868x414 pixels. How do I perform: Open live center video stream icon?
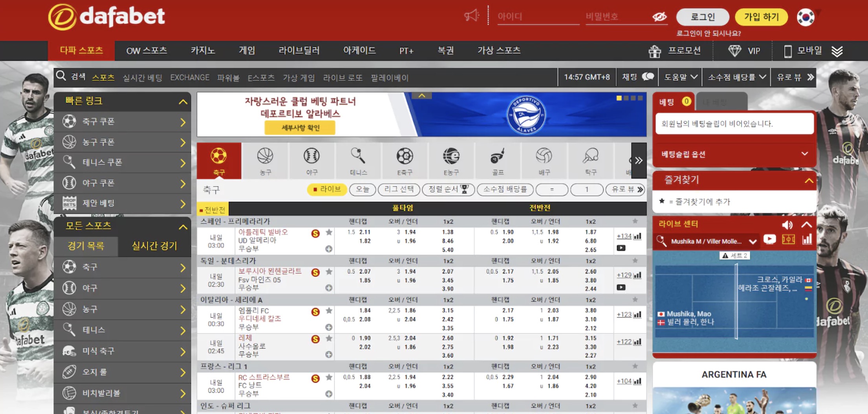coord(769,239)
